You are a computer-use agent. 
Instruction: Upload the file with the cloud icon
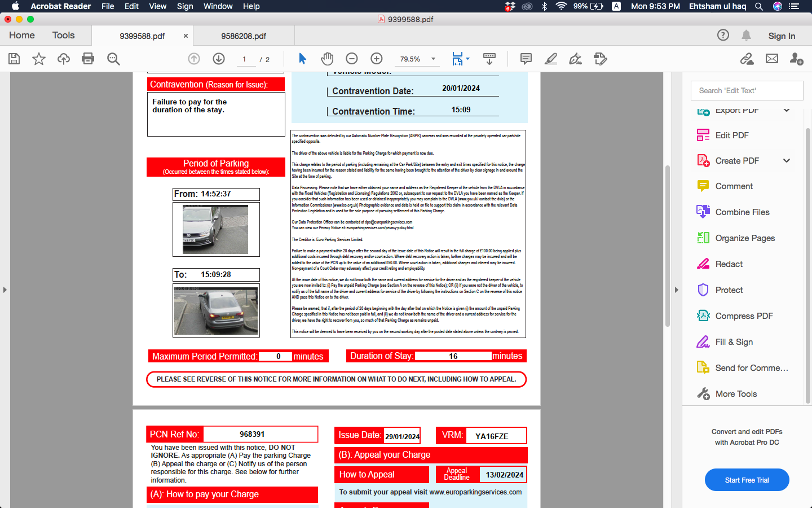pos(64,59)
